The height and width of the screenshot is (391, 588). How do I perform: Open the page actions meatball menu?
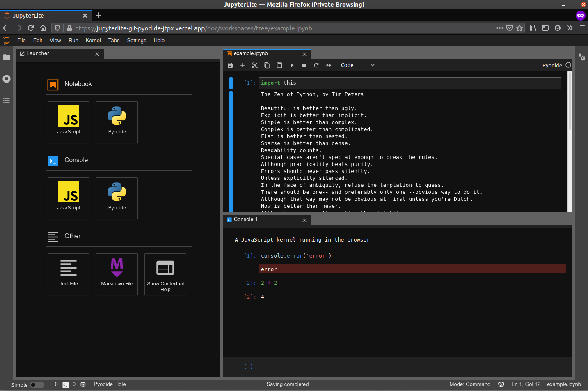click(x=499, y=28)
